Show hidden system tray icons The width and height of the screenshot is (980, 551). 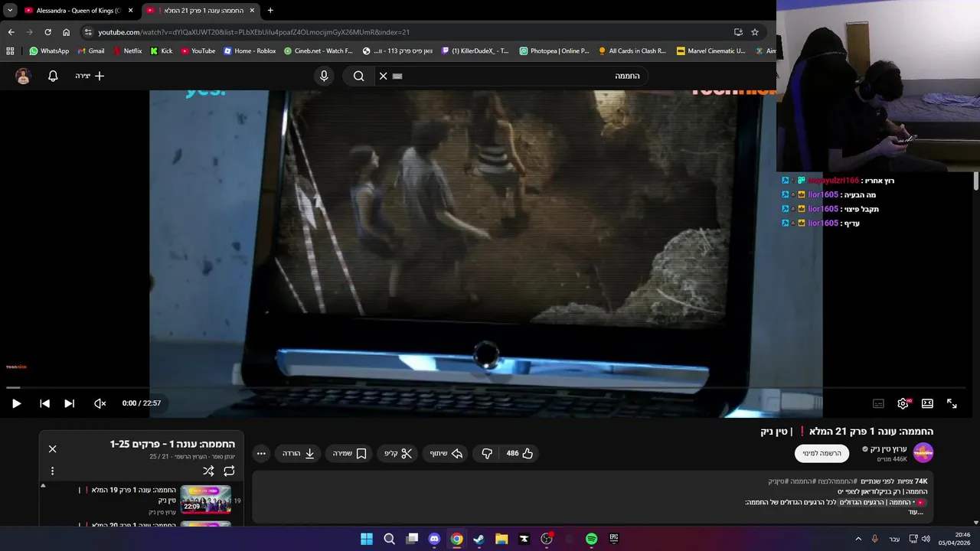point(858,539)
